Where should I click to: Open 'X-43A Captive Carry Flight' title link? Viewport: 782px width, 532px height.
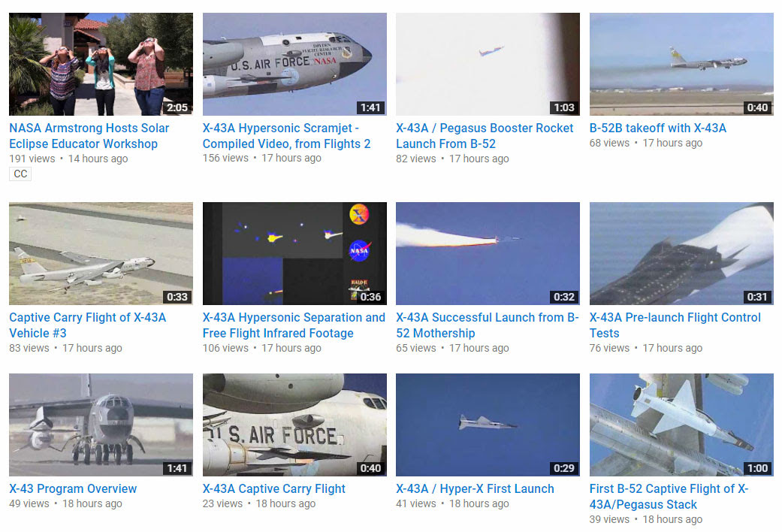point(273,489)
